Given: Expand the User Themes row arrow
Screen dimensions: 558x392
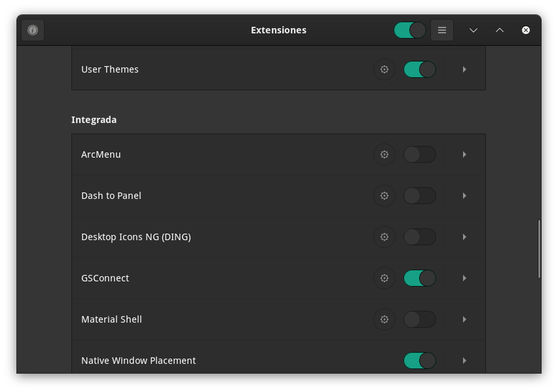Looking at the screenshot, I should 464,69.
